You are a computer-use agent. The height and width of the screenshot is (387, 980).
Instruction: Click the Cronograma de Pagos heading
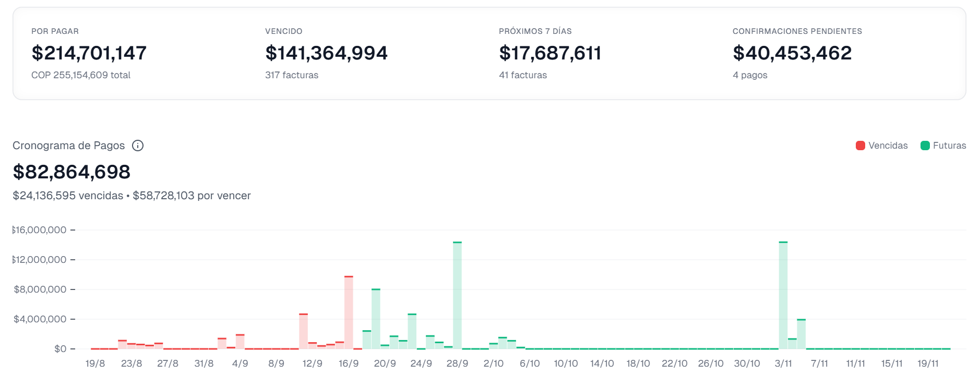(69, 146)
